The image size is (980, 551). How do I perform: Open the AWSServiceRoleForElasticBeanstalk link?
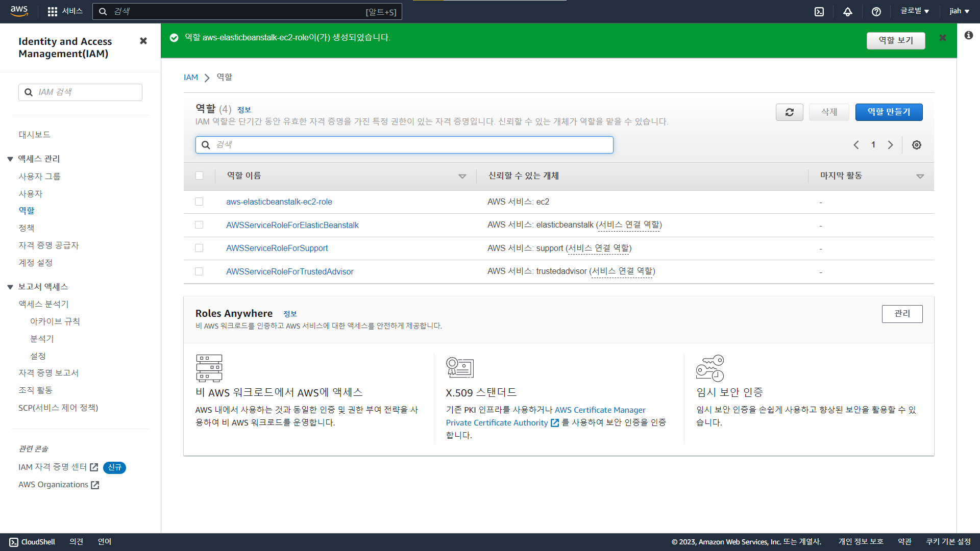[292, 226]
